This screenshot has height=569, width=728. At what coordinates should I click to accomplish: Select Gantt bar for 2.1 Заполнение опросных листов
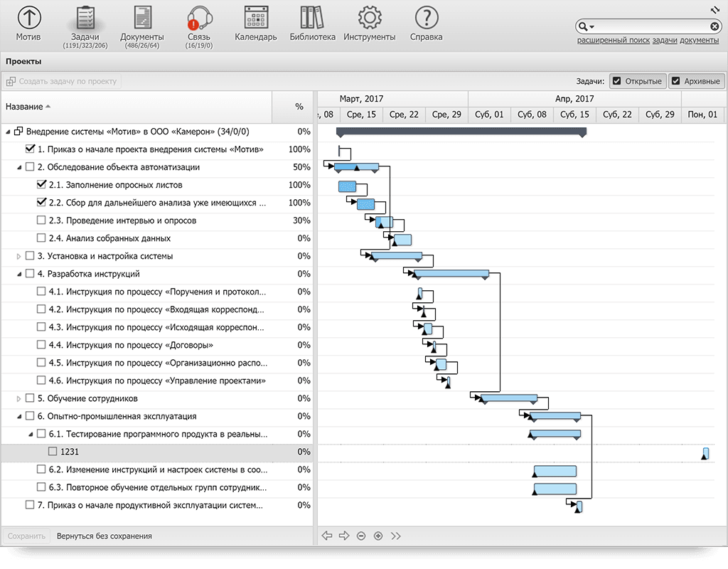347,187
